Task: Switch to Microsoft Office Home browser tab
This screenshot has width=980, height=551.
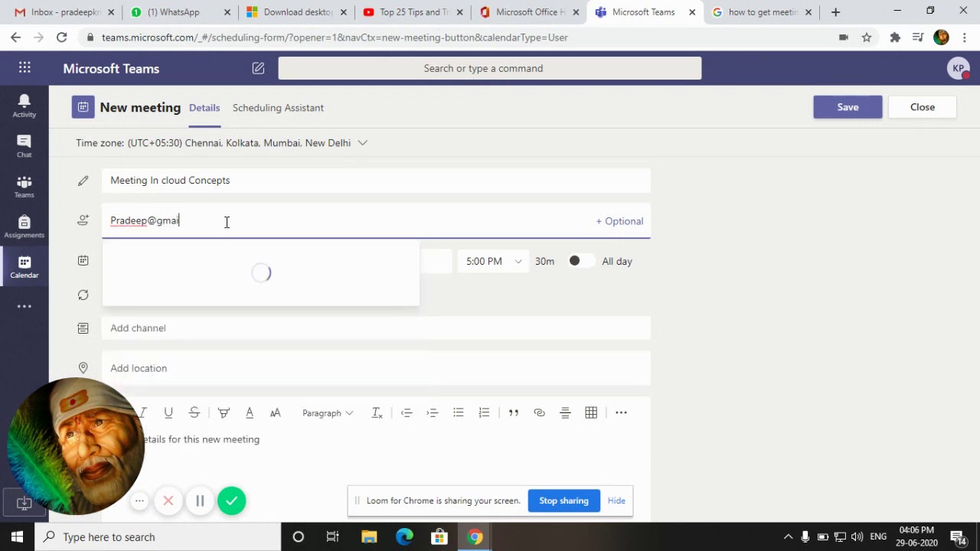Action: (x=529, y=12)
